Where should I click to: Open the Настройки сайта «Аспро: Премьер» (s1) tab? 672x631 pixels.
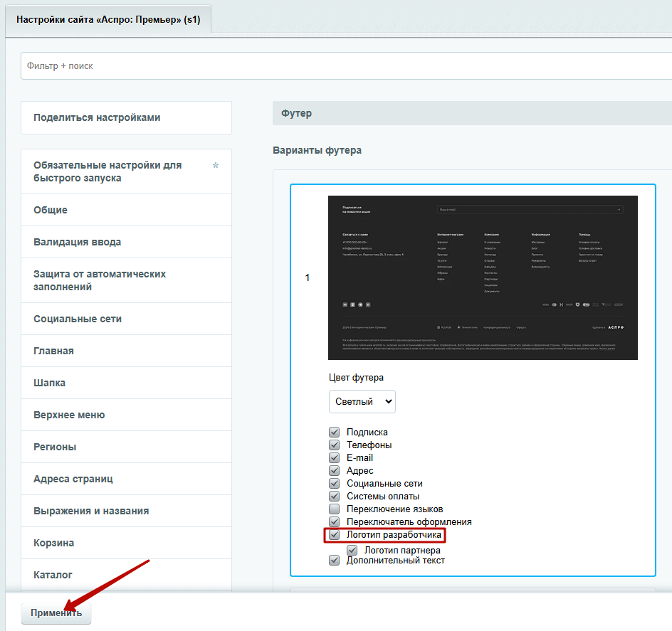[108, 20]
